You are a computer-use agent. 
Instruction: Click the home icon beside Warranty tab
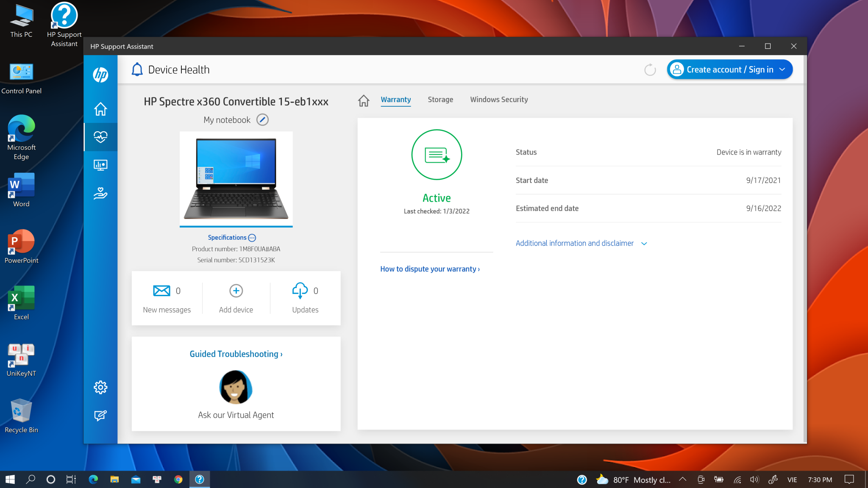(x=363, y=100)
